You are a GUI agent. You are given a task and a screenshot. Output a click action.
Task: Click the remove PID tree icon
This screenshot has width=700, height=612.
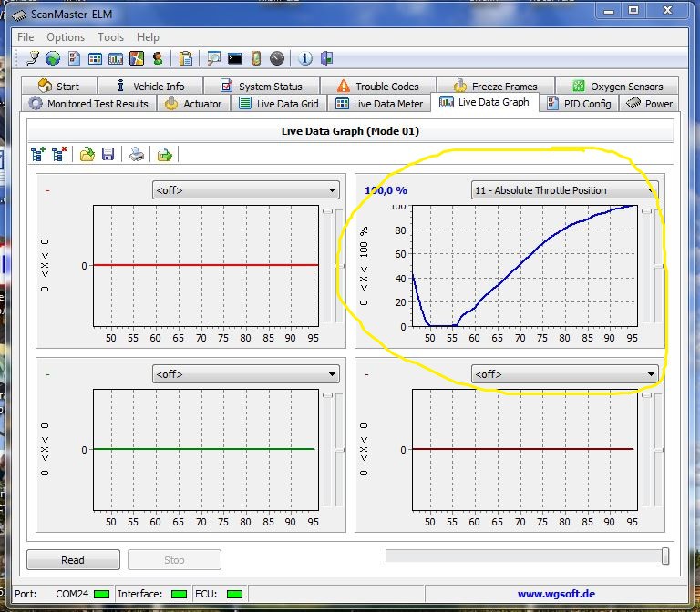click(59, 155)
